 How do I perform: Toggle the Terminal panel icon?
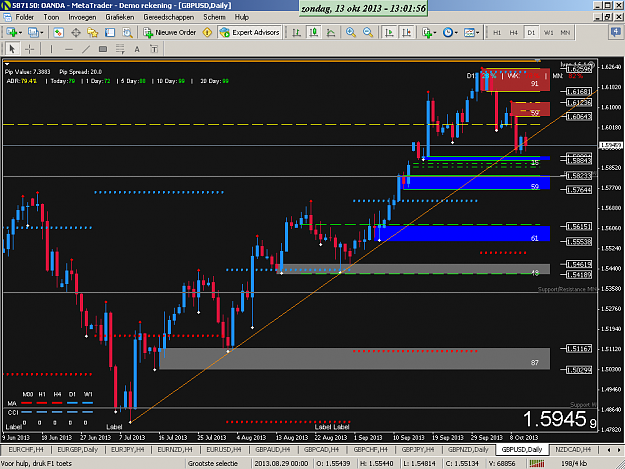coord(110,32)
